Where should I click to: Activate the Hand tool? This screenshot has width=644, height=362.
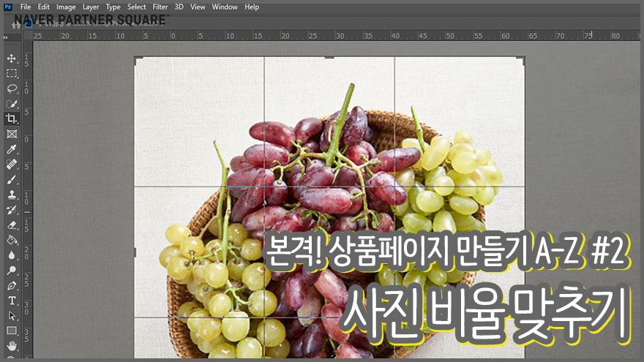12,346
